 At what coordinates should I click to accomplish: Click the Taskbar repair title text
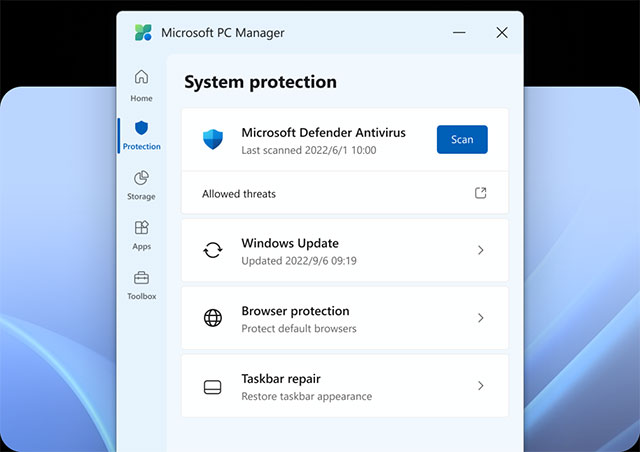coord(281,379)
